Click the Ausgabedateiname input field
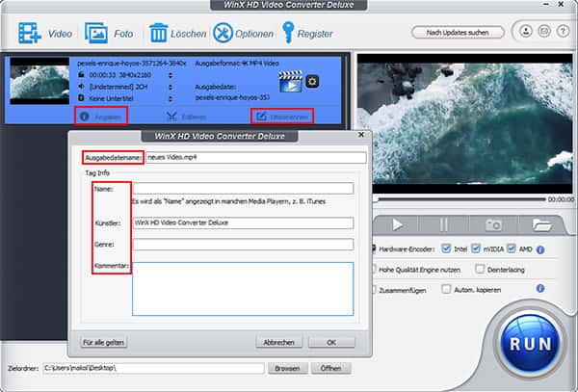 coord(256,157)
